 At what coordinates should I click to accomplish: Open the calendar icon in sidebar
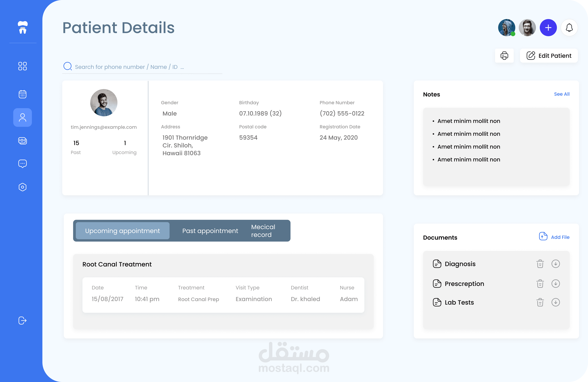tap(22, 94)
